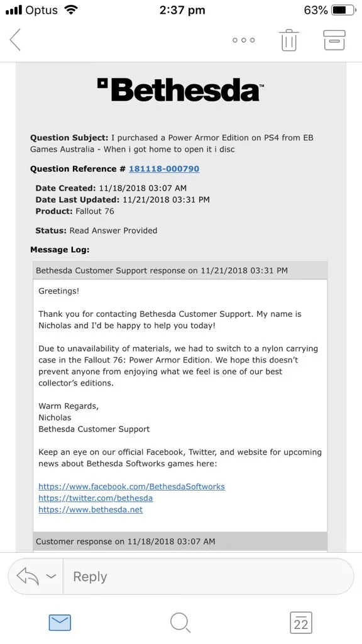Viewport: 362px width, 644px height.
Task: Tap the Bethesda logo image
Action: pos(181,89)
